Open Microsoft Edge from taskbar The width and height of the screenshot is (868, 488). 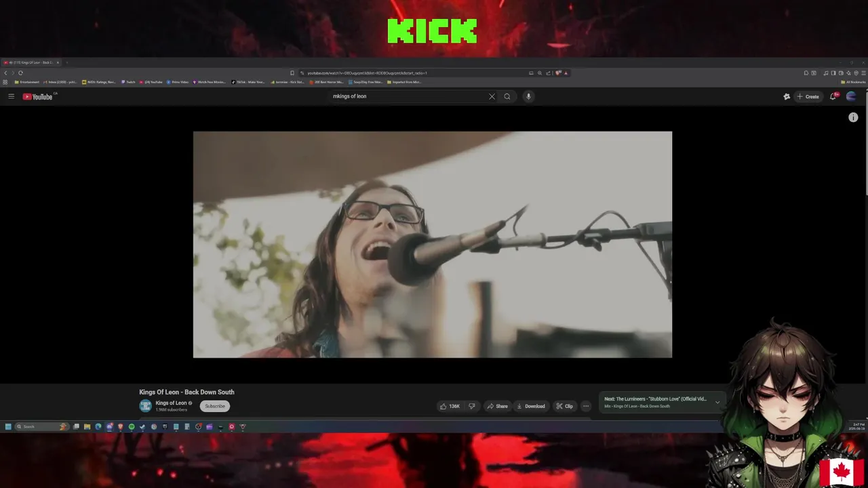98,426
